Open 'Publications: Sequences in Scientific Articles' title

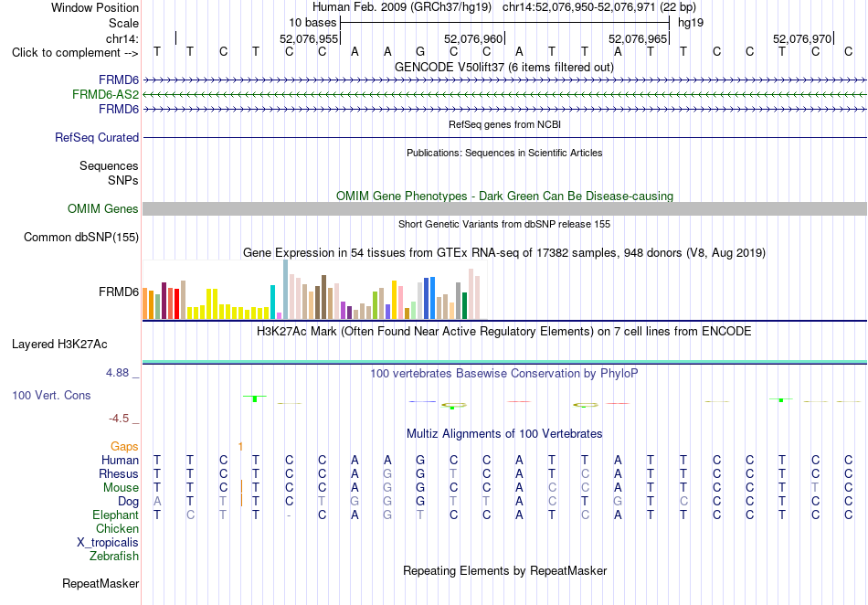[x=504, y=153]
